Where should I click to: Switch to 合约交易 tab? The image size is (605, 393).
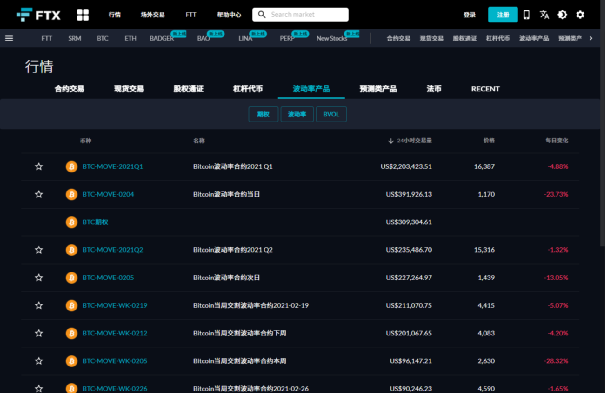pos(69,89)
